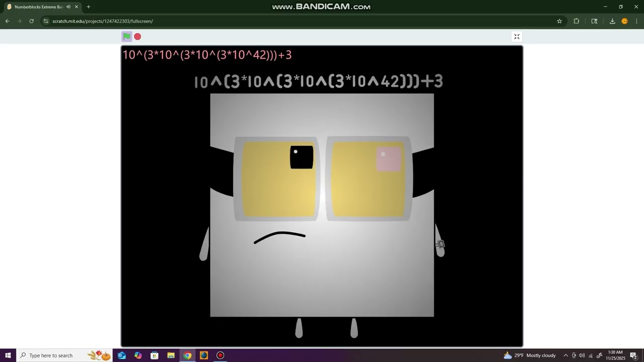Open the clock showing 1:30 AM

click(616, 355)
